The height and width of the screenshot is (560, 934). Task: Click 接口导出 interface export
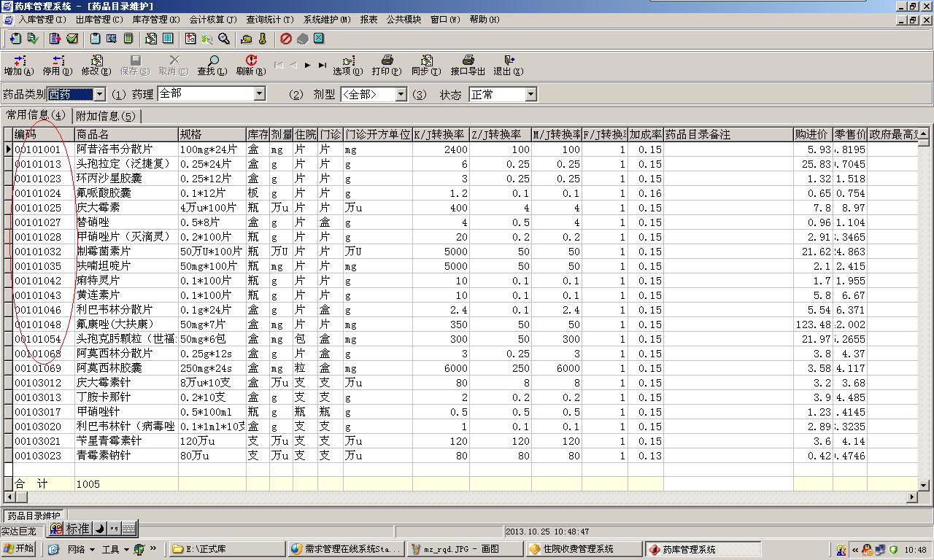point(468,66)
